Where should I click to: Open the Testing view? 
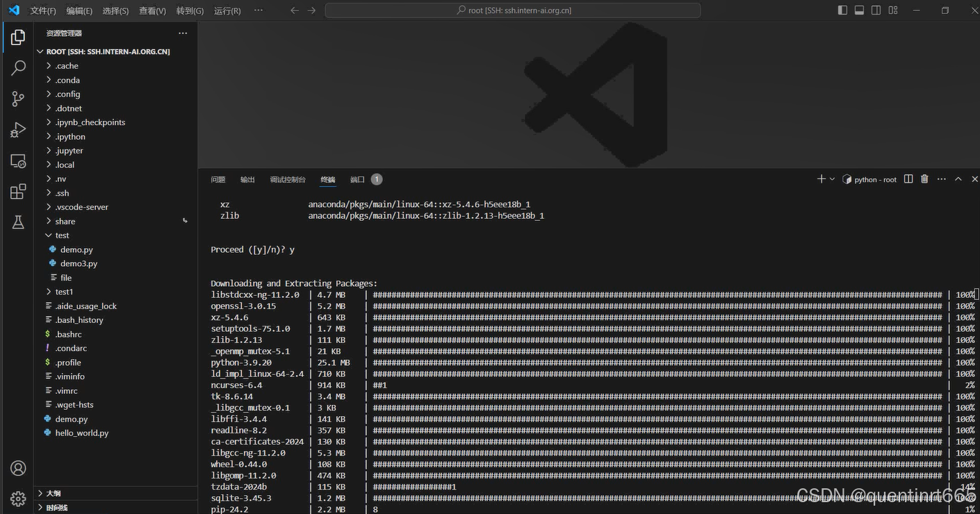pyautogui.click(x=17, y=222)
